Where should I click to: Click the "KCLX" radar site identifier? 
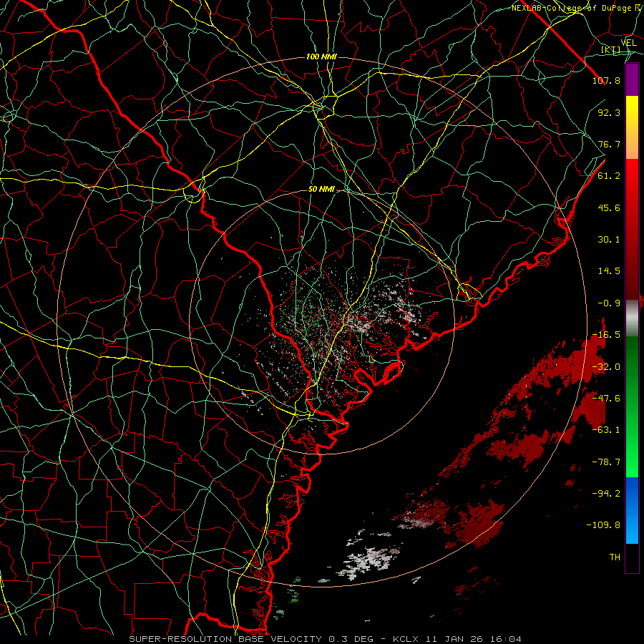406,639
